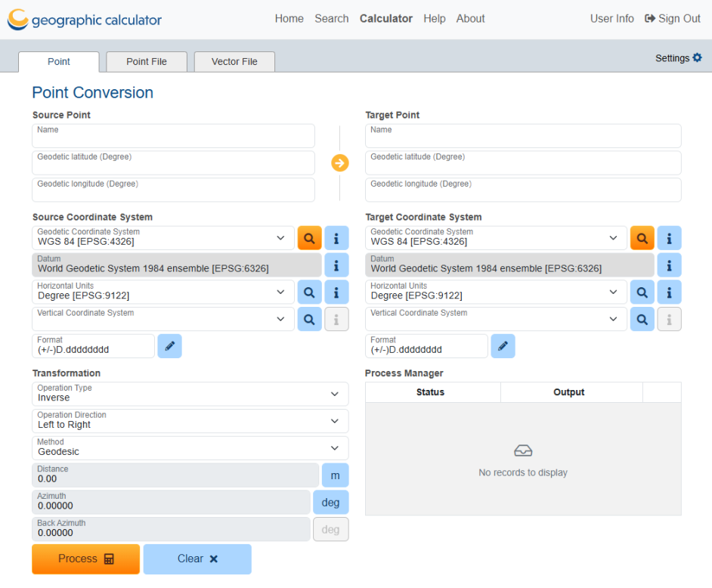
Task: Expand source Vertical Coordinate System dropdown
Action: point(280,319)
